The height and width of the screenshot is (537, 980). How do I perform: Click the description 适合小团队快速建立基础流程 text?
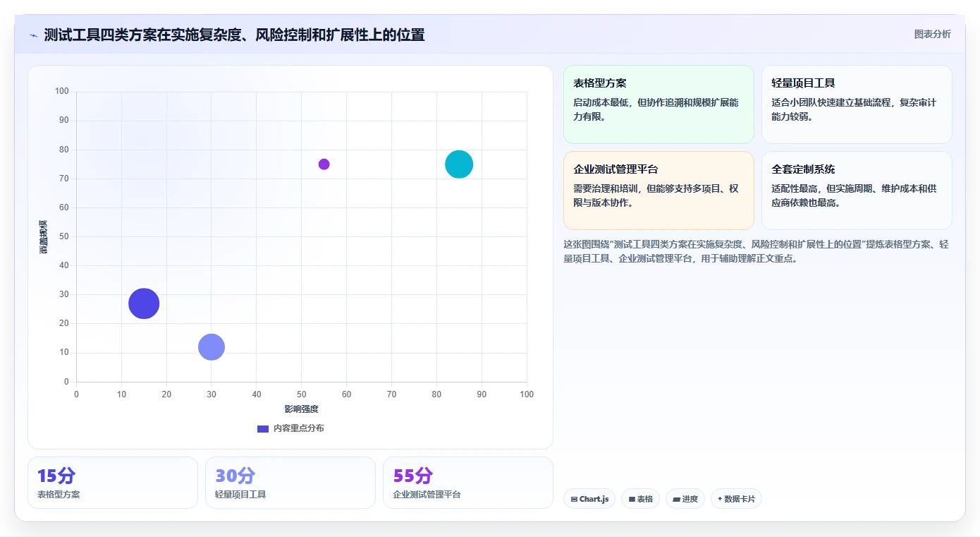point(854,109)
